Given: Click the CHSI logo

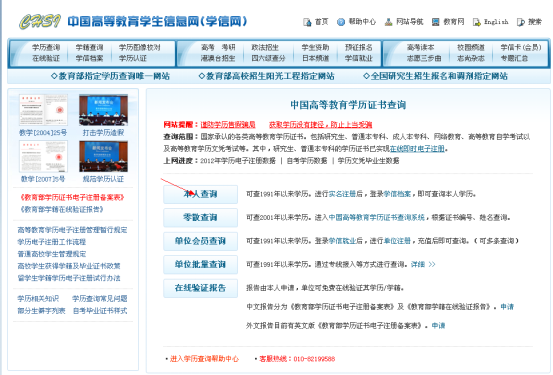Looking at the screenshot, I should tap(40, 22).
